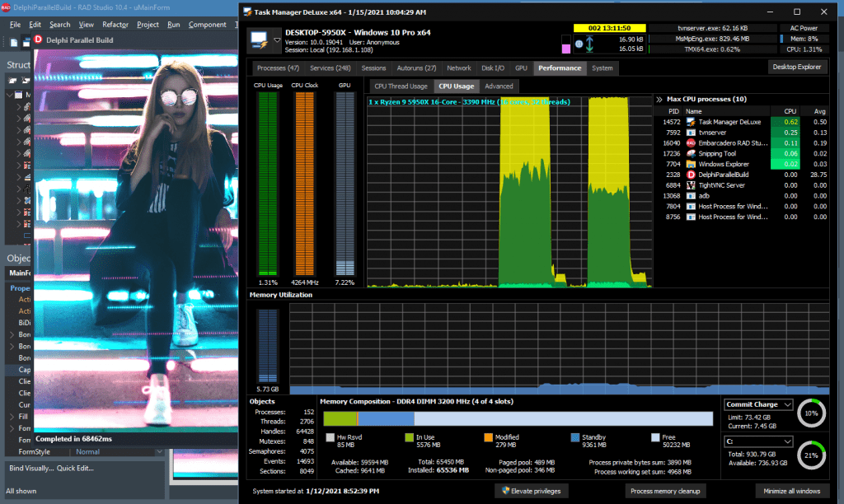Click the Snipping Tool process icon
Screen dimensions: 844x504
coord(691,153)
